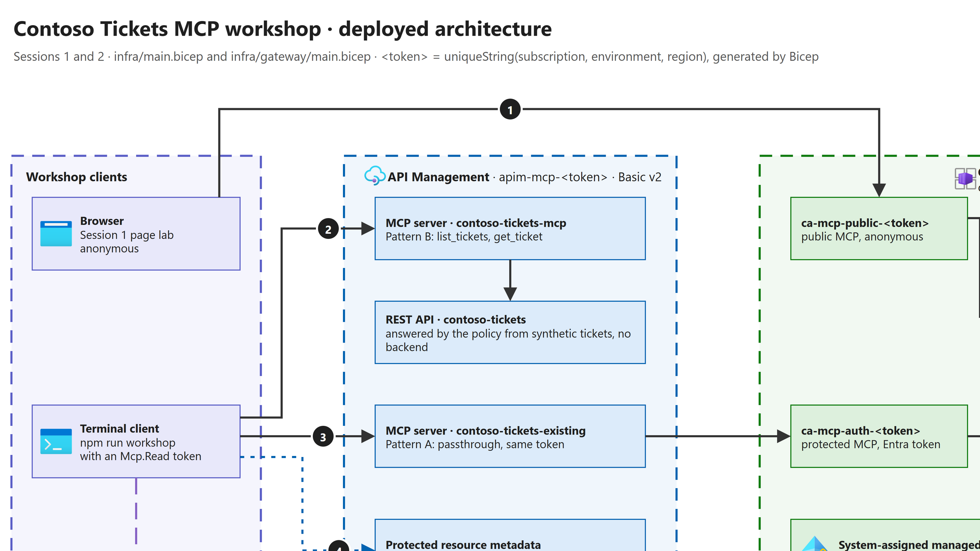
Task: Select the ca-mcp-public-<token> box
Action: [x=879, y=229]
